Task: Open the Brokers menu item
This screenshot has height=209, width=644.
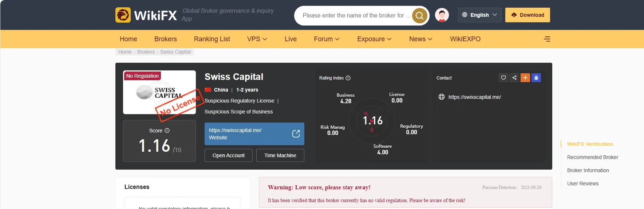Action: coord(166,39)
